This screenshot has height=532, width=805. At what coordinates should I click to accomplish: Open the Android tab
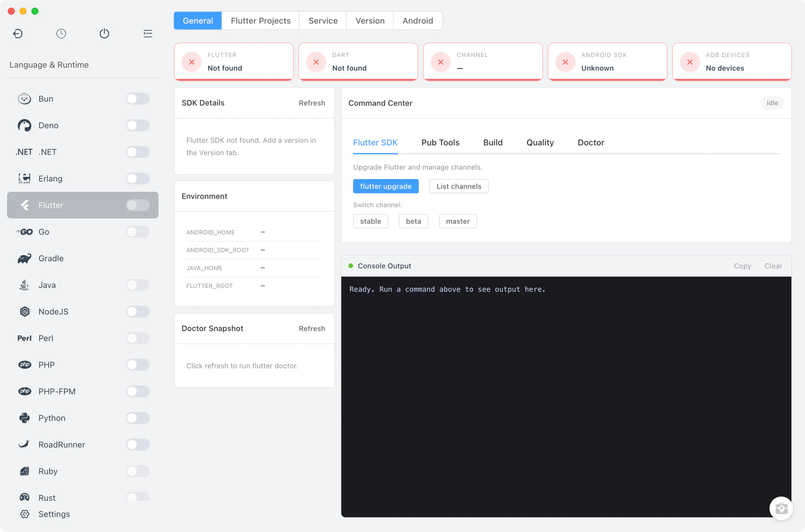(418, 21)
